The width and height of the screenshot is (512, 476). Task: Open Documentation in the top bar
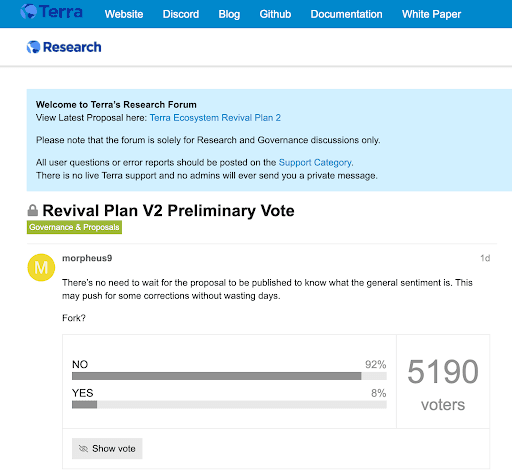(x=346, y=14)
